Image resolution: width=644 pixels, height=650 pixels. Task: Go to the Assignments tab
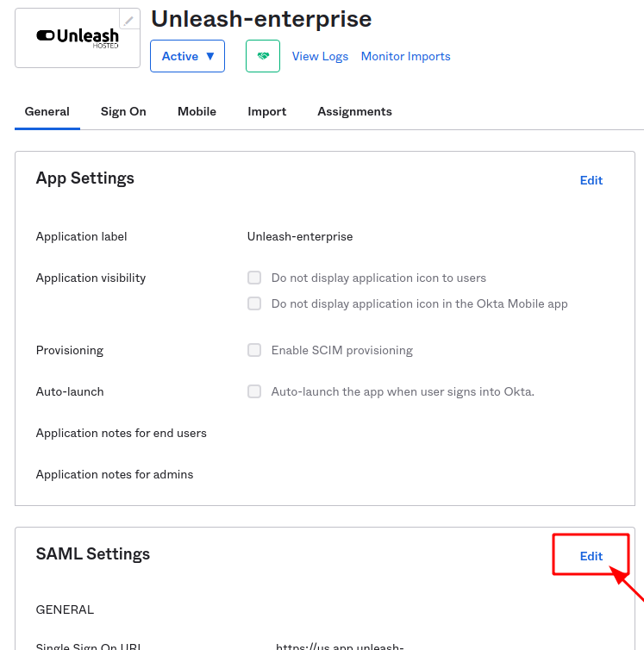point(354,111)
